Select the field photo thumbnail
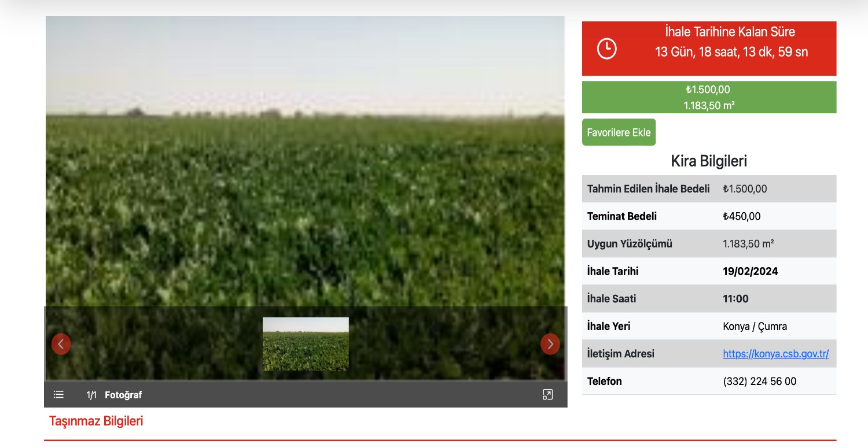This screenshot has width=868, height=448. [306, 344]
